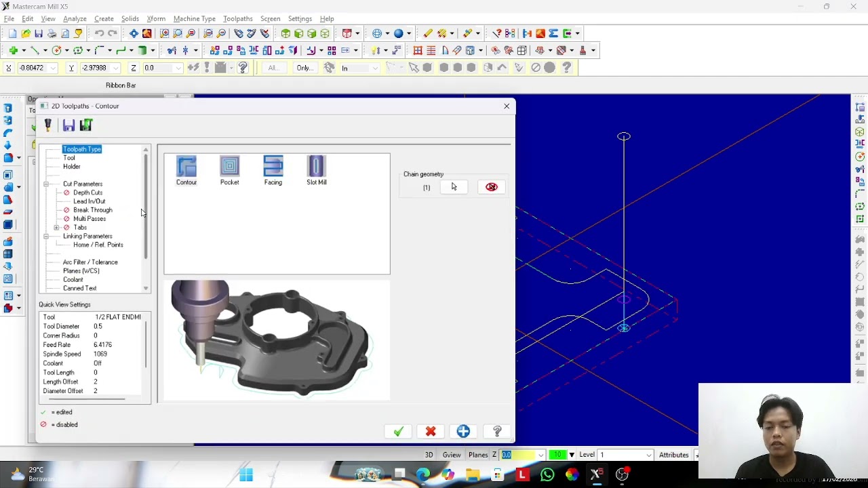Click the Fit to screen icon

click(134, 34)
